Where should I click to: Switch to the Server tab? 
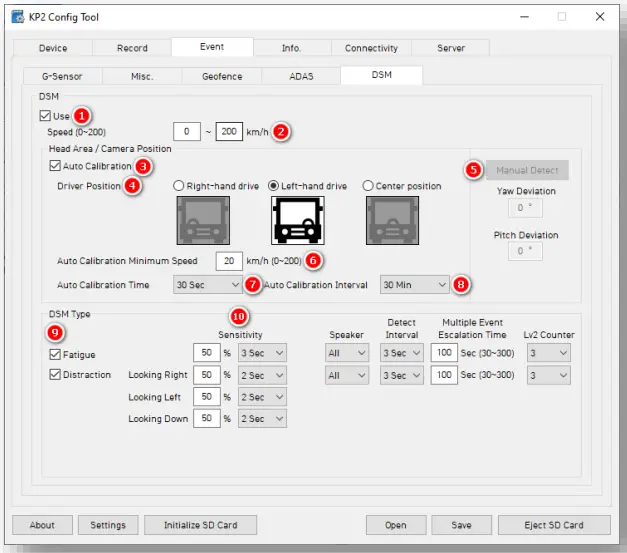(451, 48)
